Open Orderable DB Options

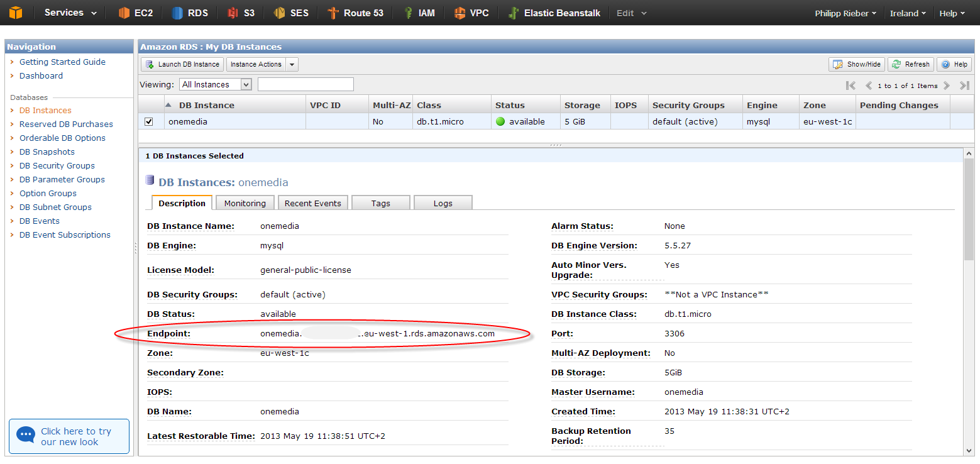(x=62, y=138)
